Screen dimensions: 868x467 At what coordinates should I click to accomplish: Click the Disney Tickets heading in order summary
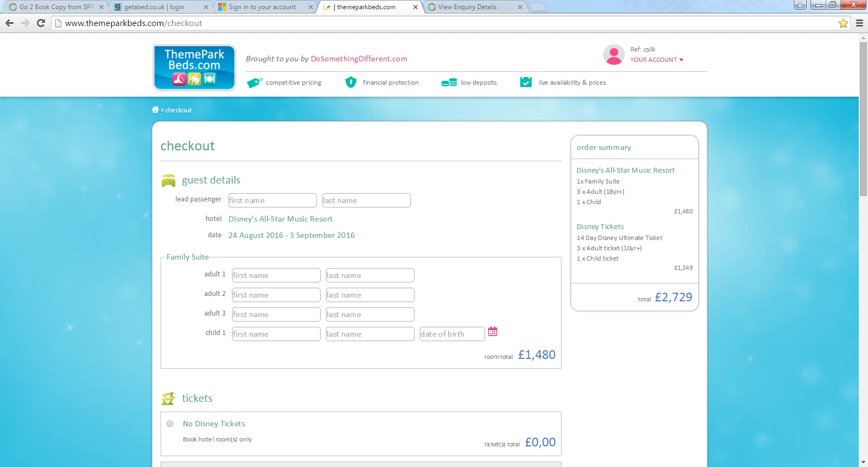(x=600, y=227)
